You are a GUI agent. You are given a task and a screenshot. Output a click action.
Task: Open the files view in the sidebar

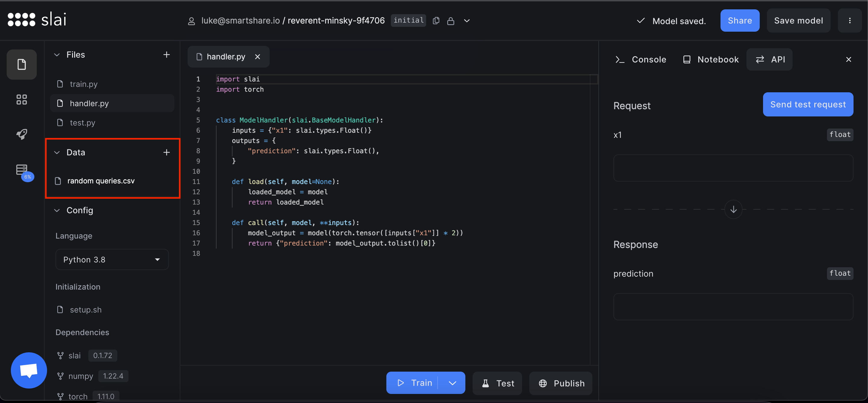(22, 64)
